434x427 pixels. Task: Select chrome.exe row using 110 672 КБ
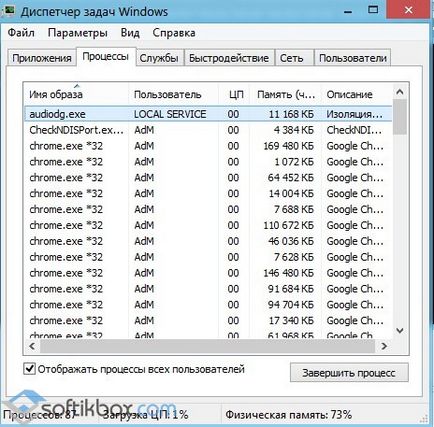tap(208, 225)
